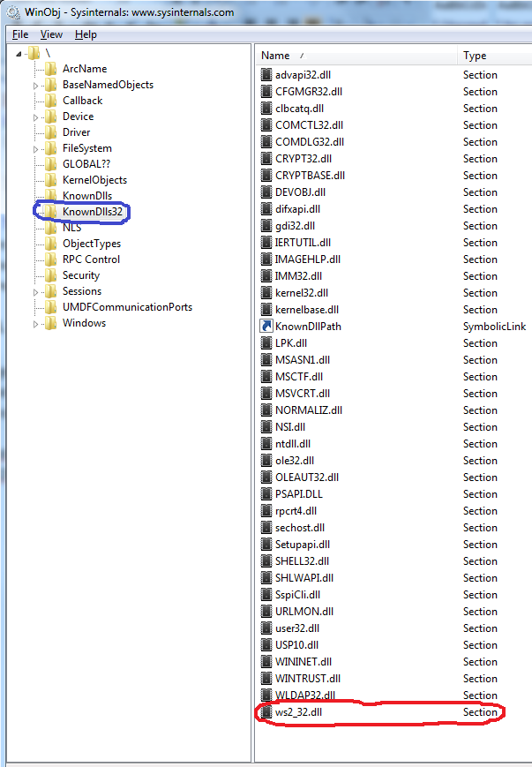532x767 pixels.
Task: Select the KnownDlls tree folder
Action: 87,196
